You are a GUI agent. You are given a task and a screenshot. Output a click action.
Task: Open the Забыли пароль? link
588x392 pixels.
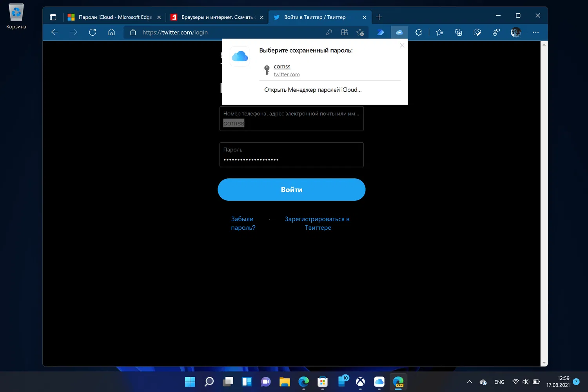[243, 223]
